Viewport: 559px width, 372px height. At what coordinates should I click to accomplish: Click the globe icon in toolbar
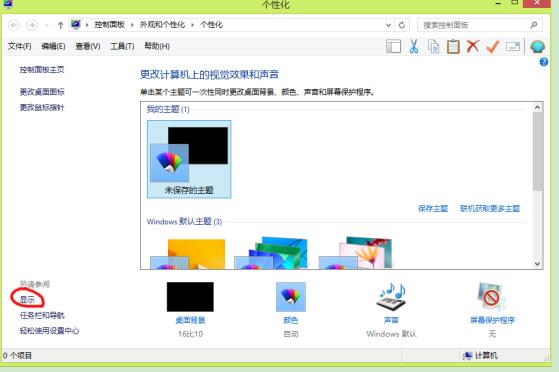pyautogui.click(x=538, y=47)
